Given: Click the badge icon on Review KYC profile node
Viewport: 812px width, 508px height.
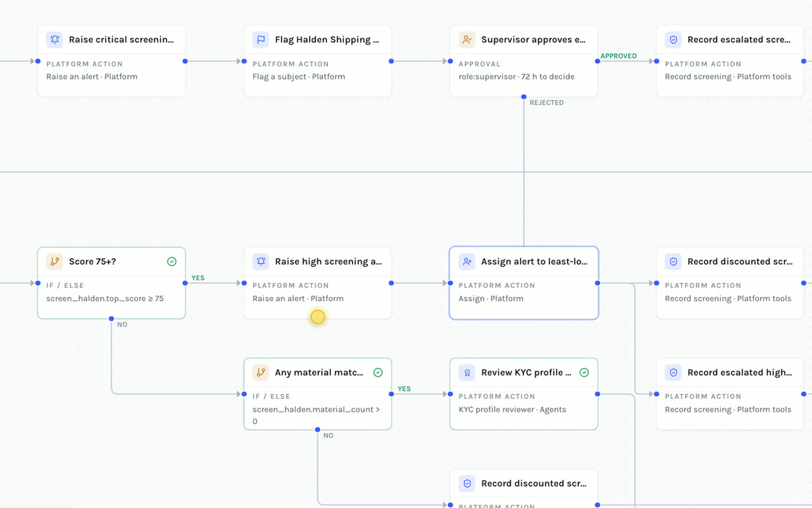Looking at the screenshot, I should pos(467,372).
